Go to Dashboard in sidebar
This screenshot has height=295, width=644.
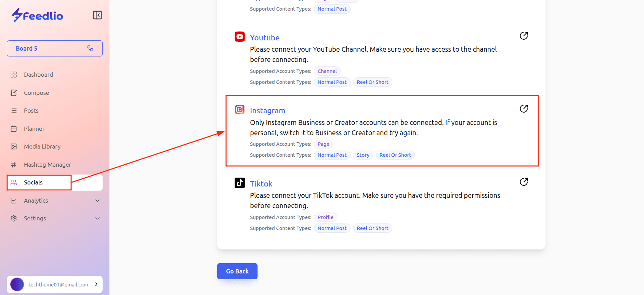(x=38, y=75)
